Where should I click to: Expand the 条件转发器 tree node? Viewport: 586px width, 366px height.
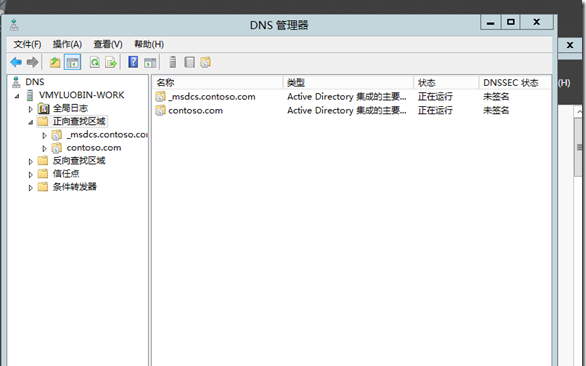tap(31, 188)
